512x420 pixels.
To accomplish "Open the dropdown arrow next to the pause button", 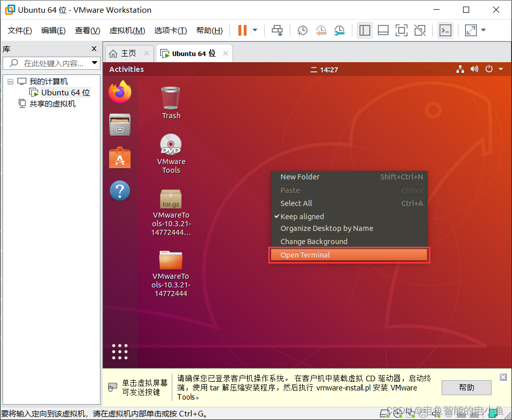I will [255, 31].
